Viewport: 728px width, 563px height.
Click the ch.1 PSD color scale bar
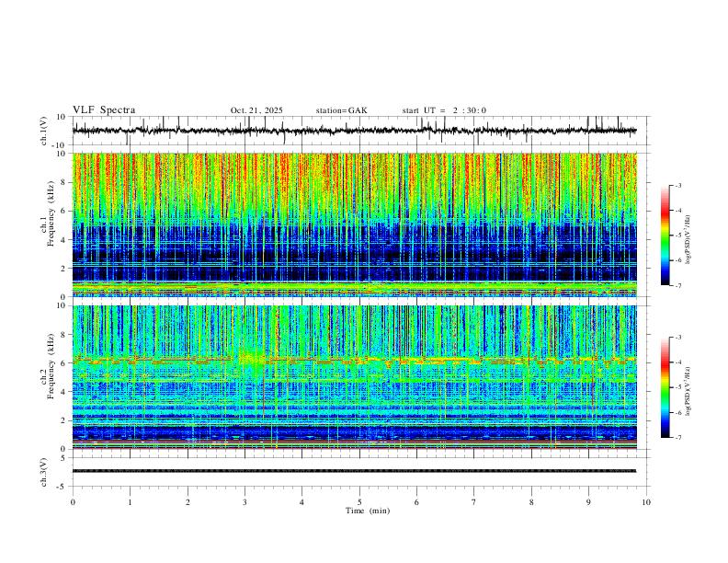pyautogui.click(x=665, y=236)
